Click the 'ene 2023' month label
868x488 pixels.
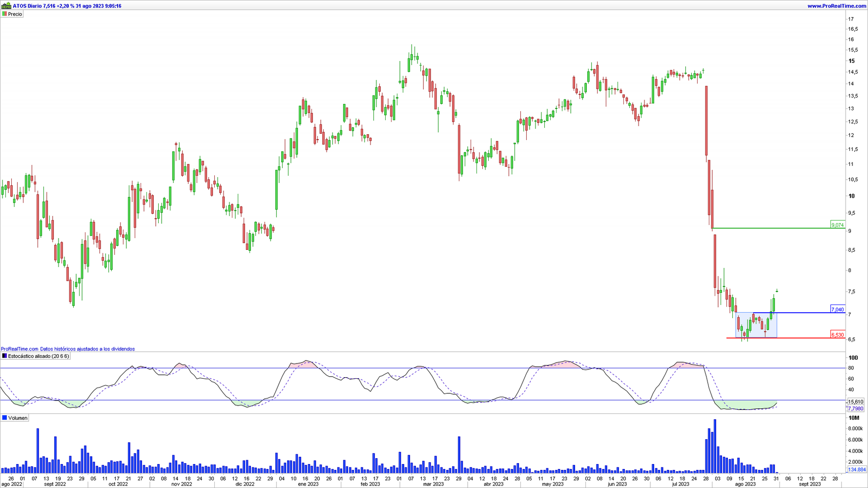(308, 484)
